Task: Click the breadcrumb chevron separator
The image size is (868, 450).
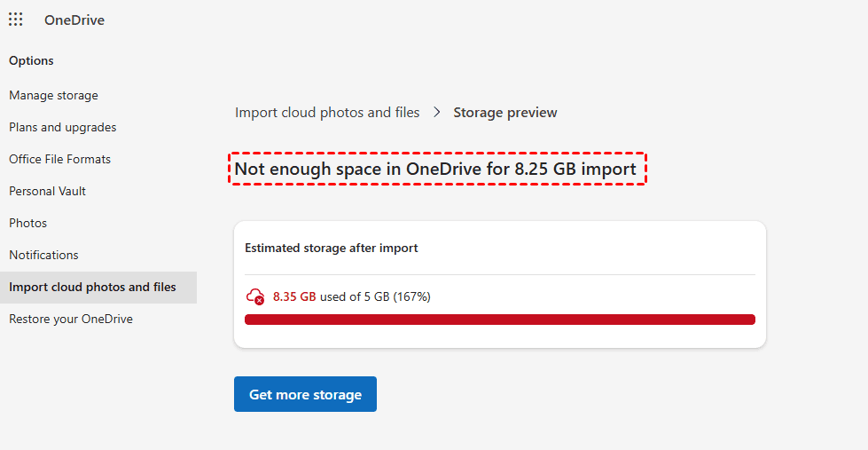Action: 437,113
